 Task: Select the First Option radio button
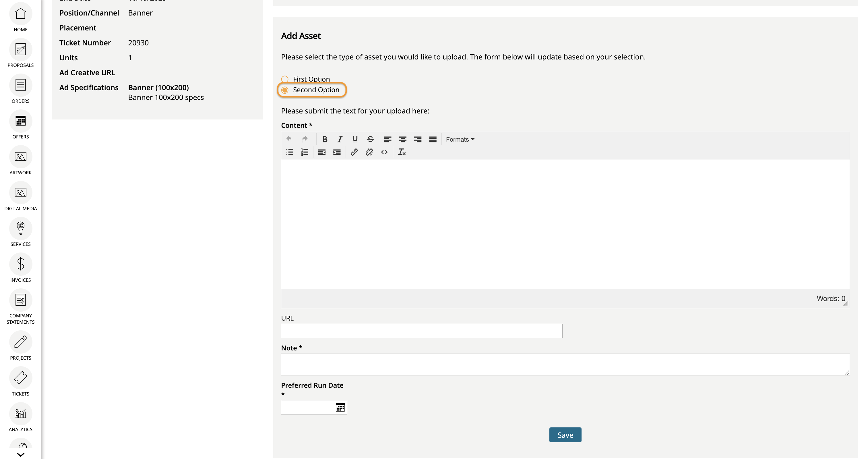pyautogui.click(x=285, y=79)
